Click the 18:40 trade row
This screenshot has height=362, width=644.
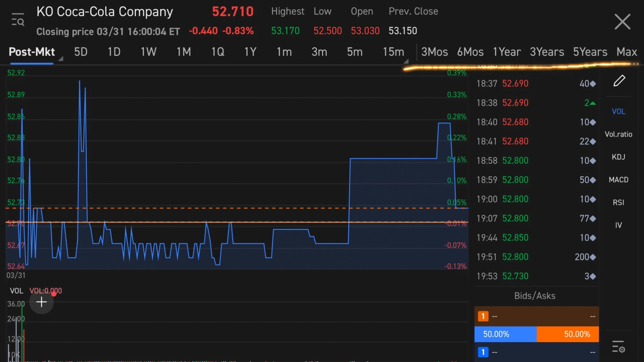point(536,122)
